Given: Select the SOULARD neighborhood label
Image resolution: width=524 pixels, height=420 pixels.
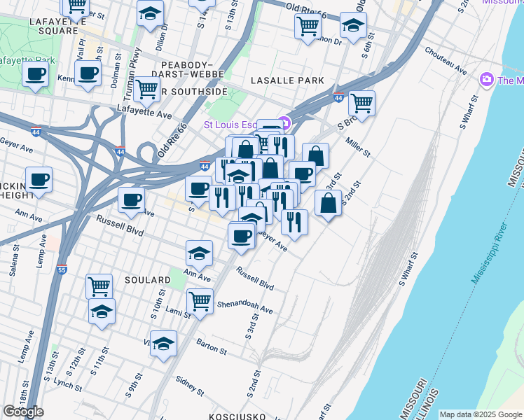Looking at the screenshot, I should 148,280.
